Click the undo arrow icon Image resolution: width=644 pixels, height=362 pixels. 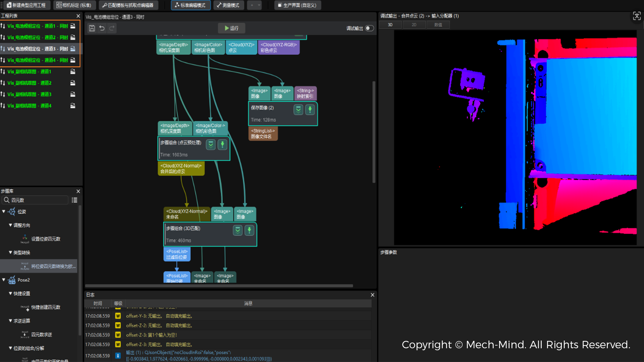(x=102, y=28)
